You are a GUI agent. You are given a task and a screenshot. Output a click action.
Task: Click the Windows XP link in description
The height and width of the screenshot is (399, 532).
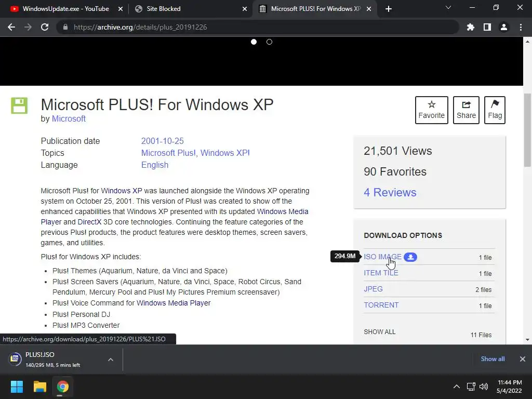[122, 191]
